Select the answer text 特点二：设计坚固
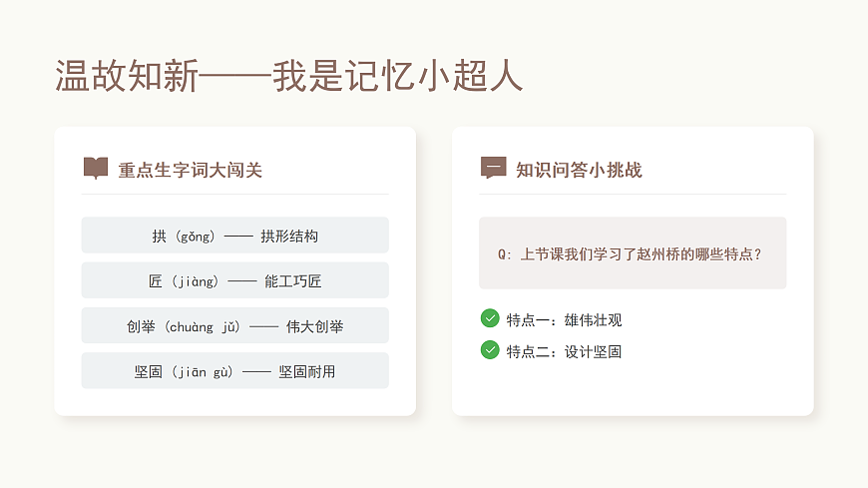The image size is (868, 488). [x=564, y=352]
